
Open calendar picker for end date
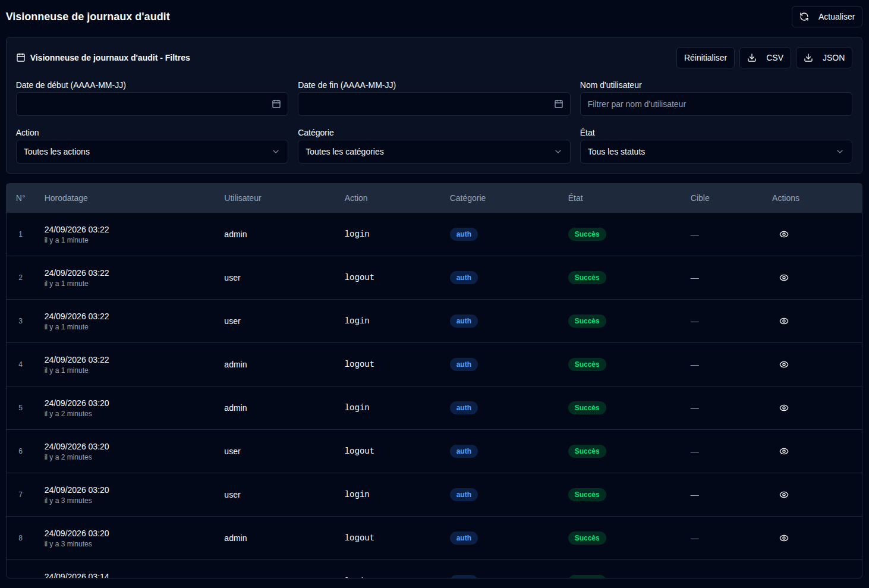(559, 104)
